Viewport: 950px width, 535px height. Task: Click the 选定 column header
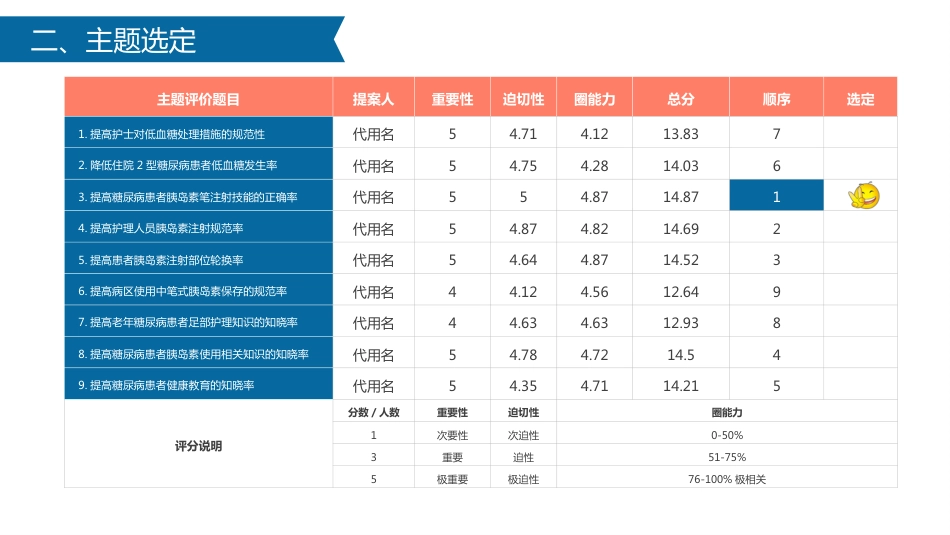click(x=860, y=99)
